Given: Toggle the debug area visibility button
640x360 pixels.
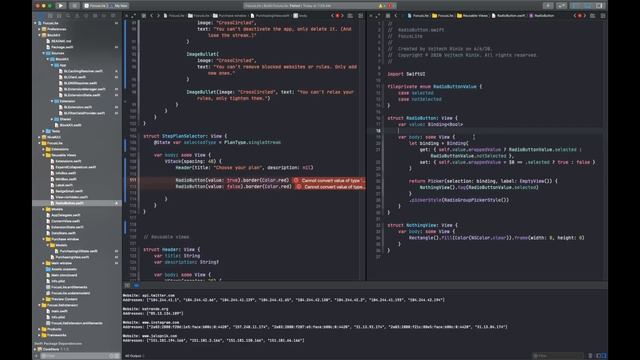Looking at the screenshot, I should click(588, 6).
